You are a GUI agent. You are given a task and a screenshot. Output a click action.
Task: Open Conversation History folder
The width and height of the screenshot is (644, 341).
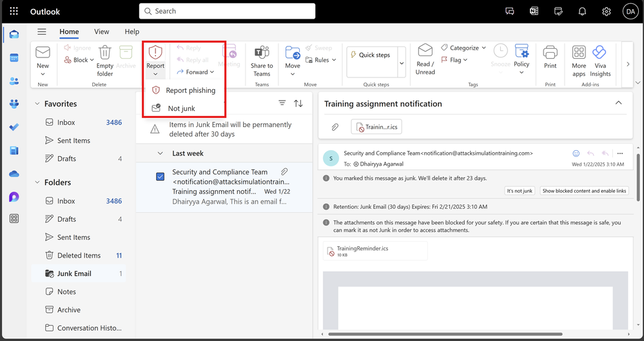[79, 328]
